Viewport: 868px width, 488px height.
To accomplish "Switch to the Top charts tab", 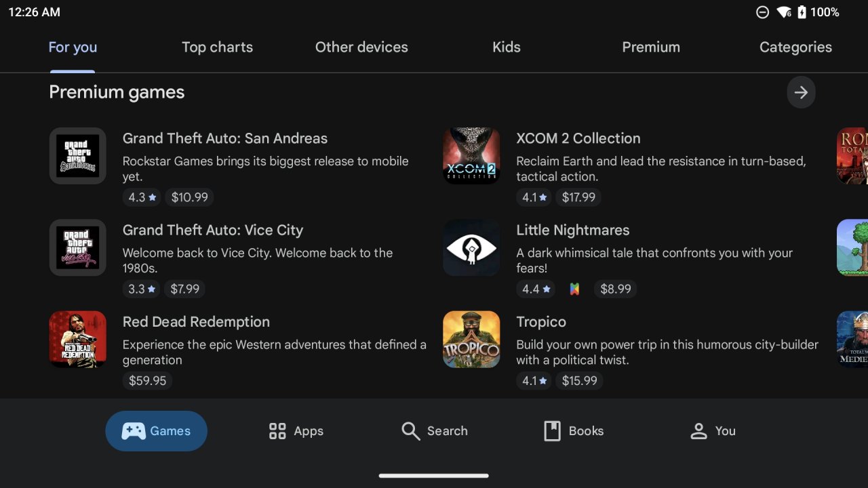I will coord(217,47).
